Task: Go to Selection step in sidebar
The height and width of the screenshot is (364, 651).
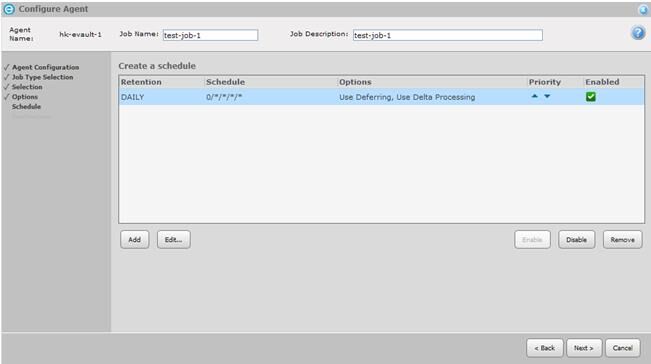Action: (x=27, y=87)
